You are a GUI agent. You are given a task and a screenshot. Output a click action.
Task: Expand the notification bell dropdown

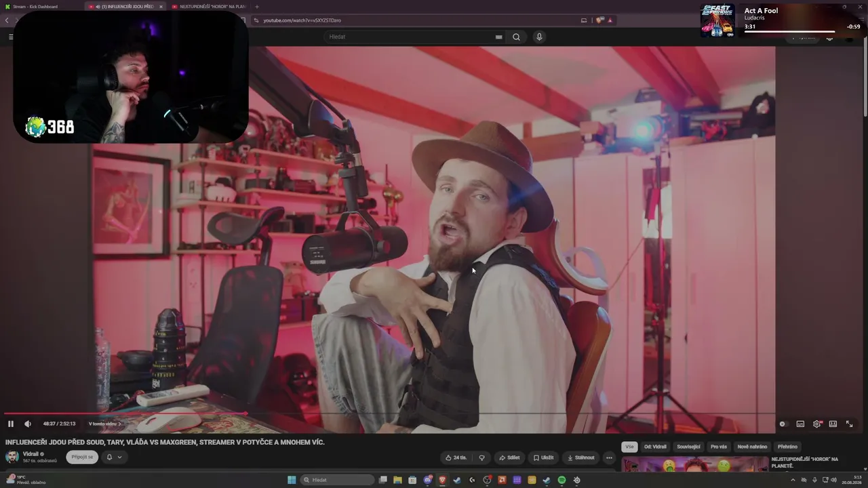[114, 457]
